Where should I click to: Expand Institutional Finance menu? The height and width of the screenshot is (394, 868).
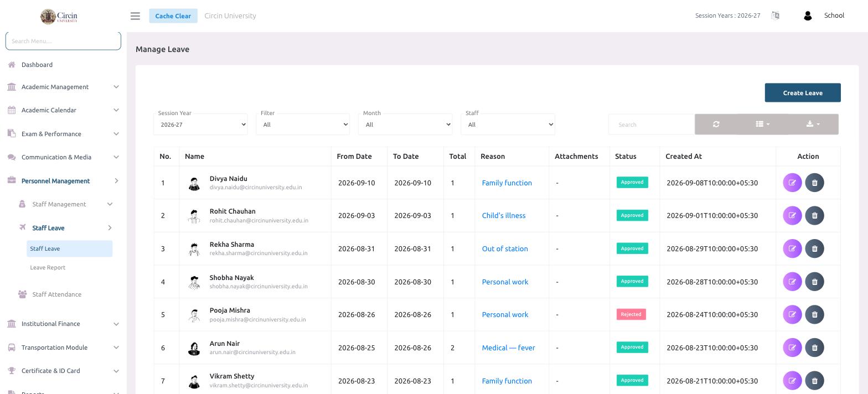pyautogui.click(x=63, y=324)
